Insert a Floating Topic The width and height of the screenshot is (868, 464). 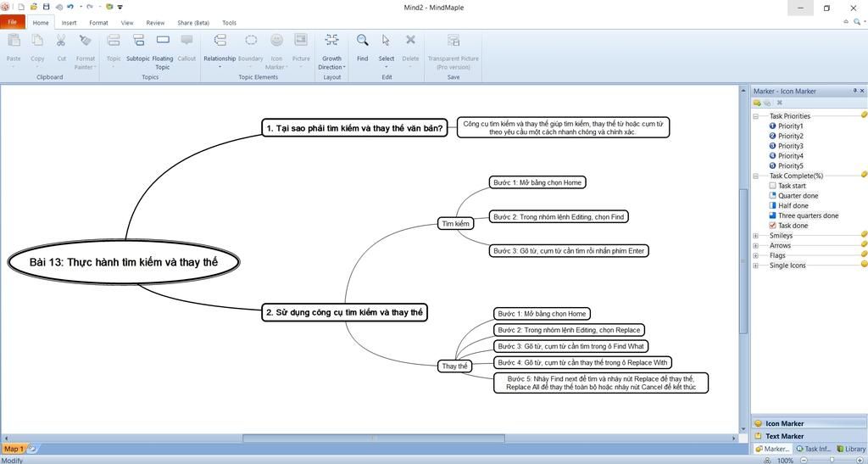point(163,41)
